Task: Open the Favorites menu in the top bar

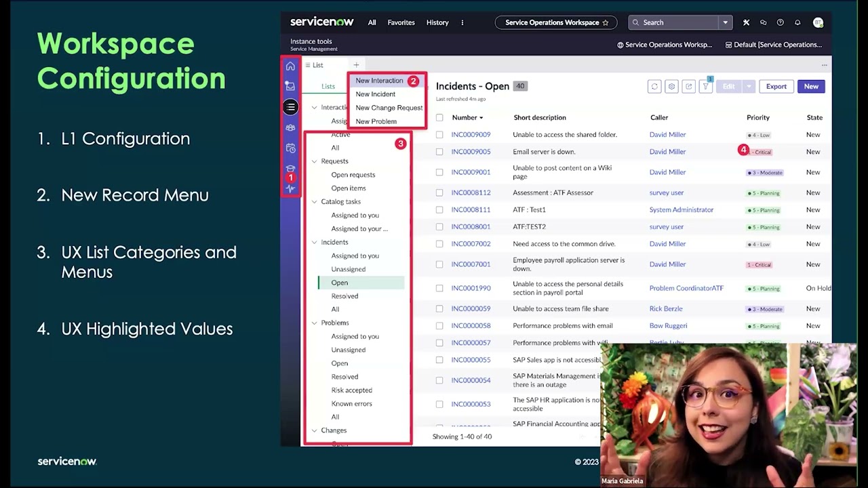Action: point(401,22)
